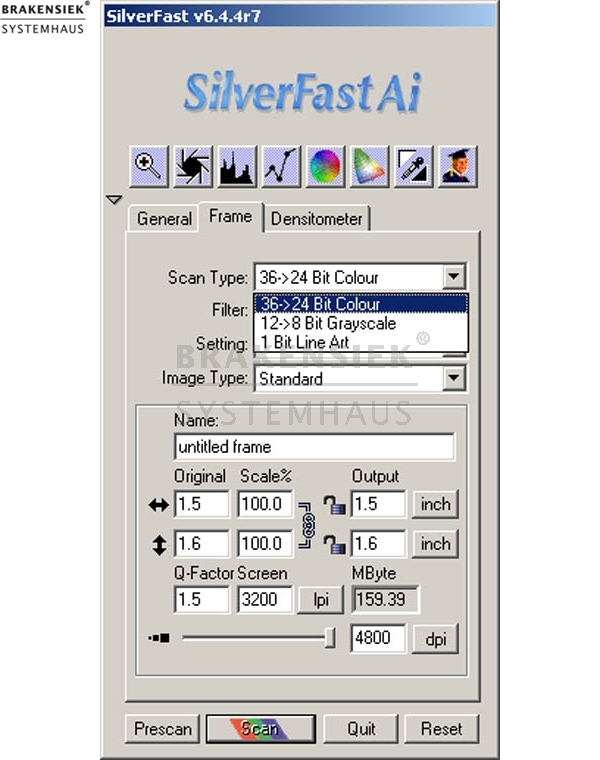Open the Gradation curves tool
This screenshot has height=760, width=600.
(x=281, y=166)
